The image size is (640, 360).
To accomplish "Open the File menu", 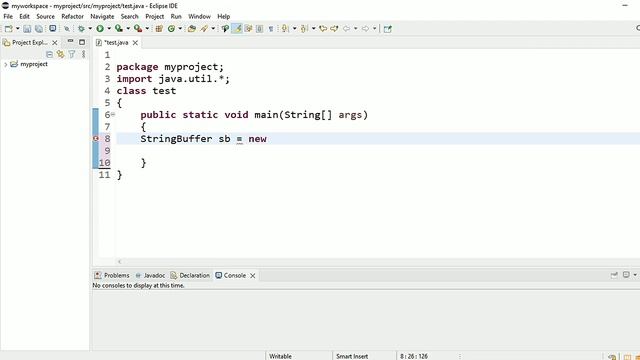I will click(8, 16).
